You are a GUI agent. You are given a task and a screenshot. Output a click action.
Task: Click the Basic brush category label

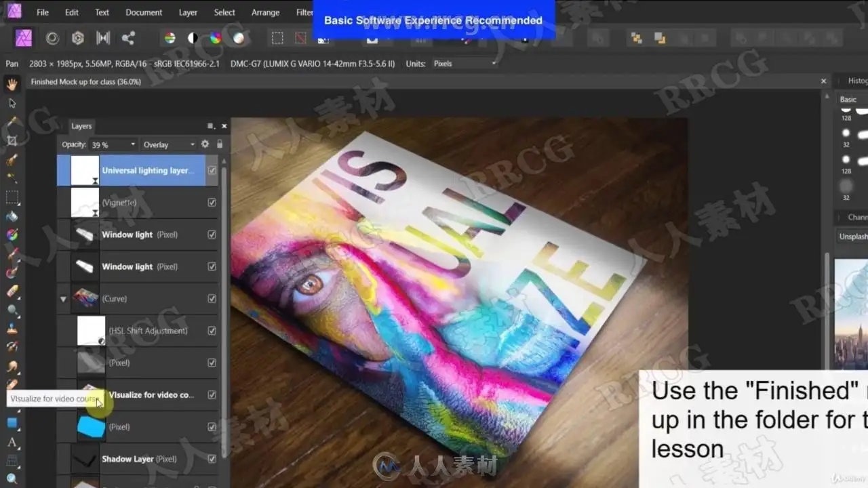[x=848, y=100]
